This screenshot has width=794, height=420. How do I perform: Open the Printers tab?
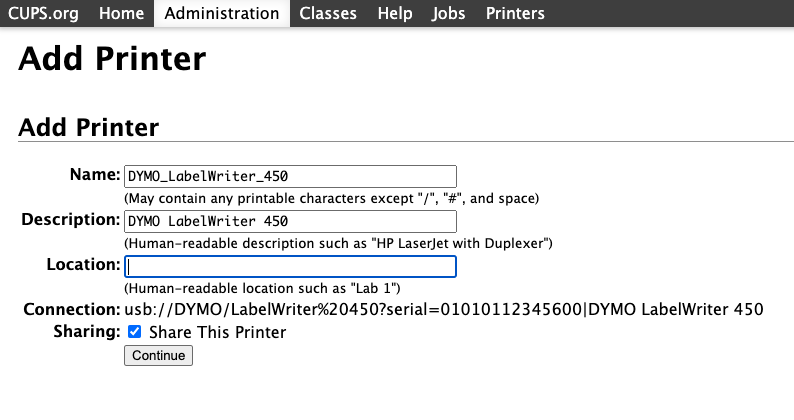[515, 13]
